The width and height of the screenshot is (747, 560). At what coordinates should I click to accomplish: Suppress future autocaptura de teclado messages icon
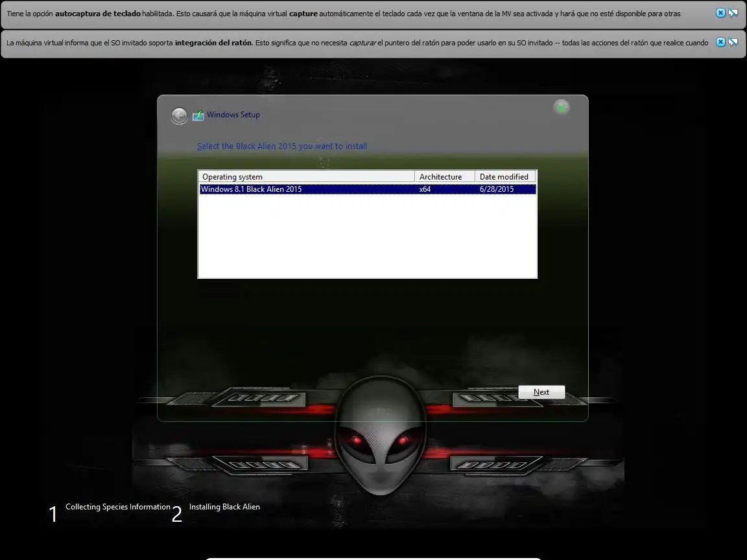click(733, 14)
